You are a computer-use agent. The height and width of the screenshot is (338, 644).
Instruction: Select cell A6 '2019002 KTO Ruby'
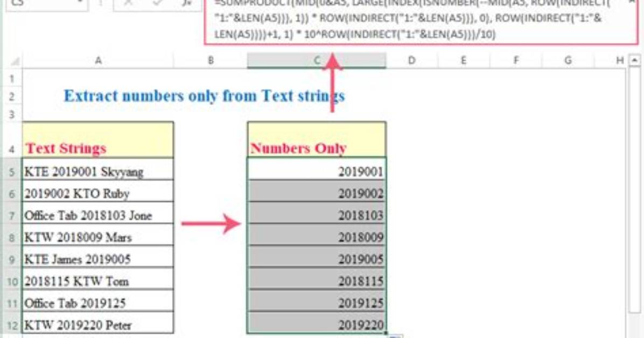[x=98, y=191]
